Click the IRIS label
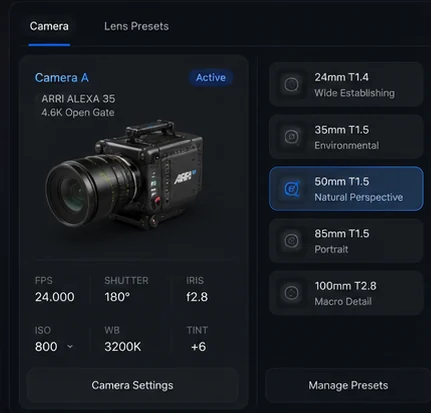The height and width of the screenshot is (413, 431). click(x=195, y=281)
